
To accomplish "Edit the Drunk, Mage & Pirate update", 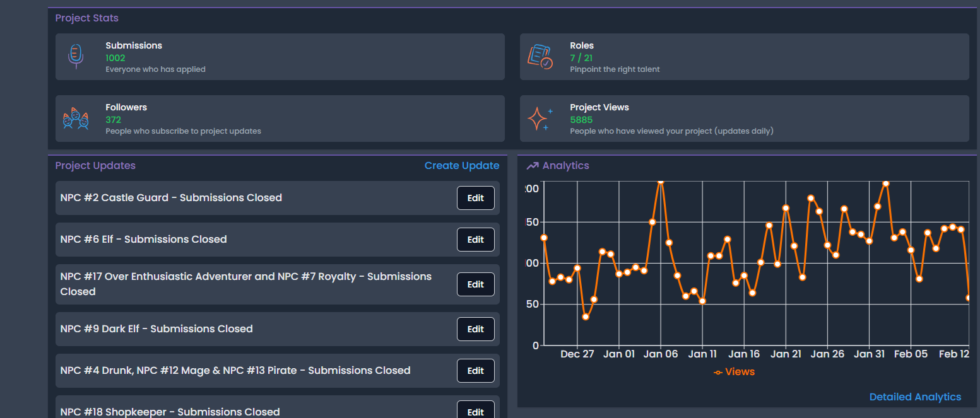I will [x=475, y=371].
